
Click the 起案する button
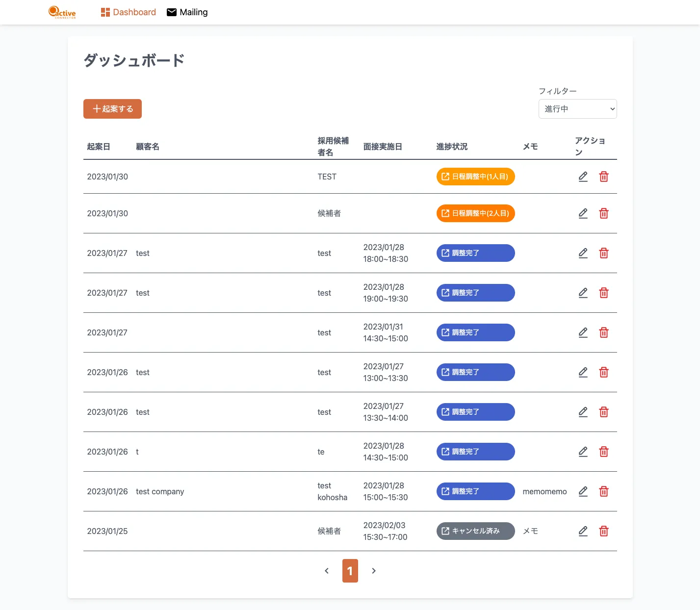click(112, 109)
